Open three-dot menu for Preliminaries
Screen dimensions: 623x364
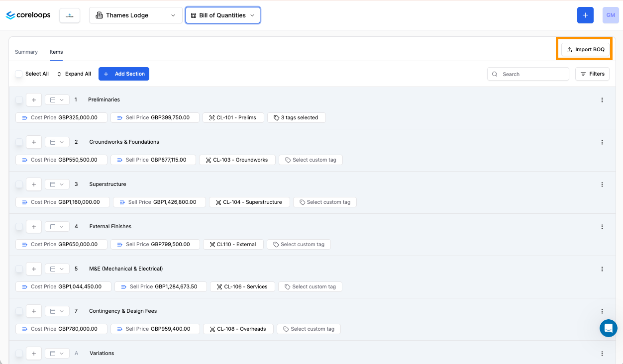coord(602,100)
